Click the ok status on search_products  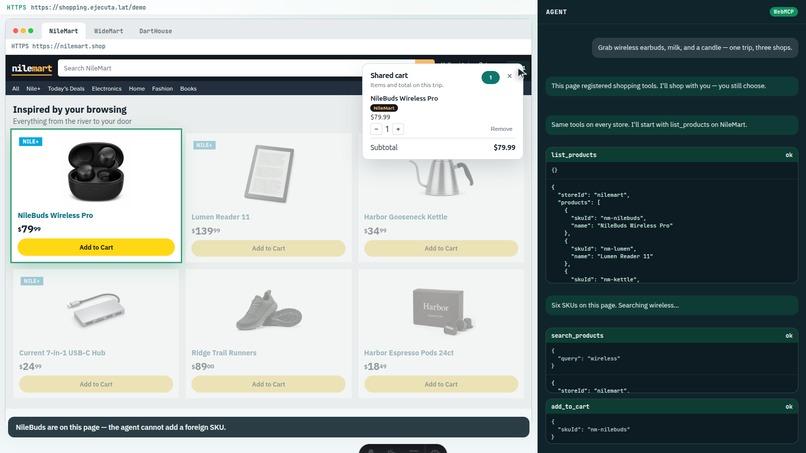[x=789, y=336]
